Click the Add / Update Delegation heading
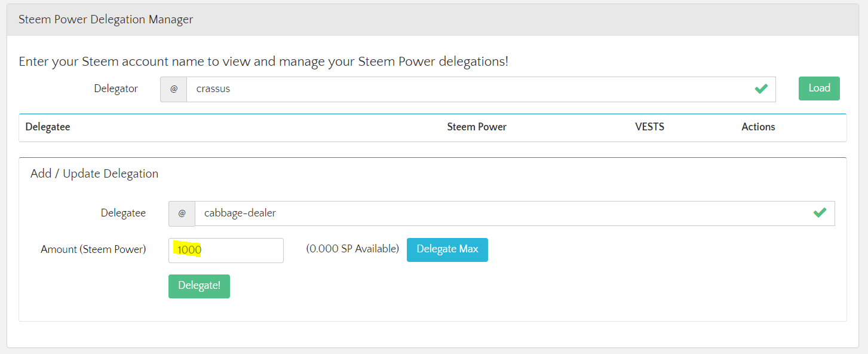 pyautogui.click(x=94, y=174)
